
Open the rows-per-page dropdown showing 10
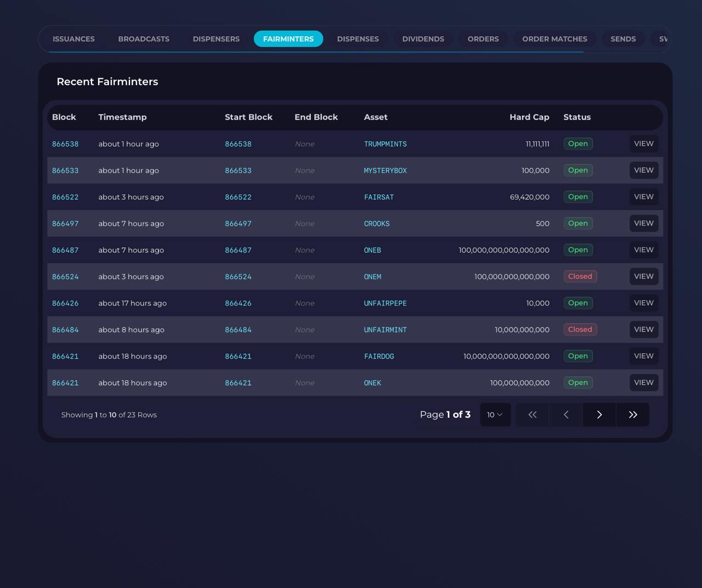495,415
